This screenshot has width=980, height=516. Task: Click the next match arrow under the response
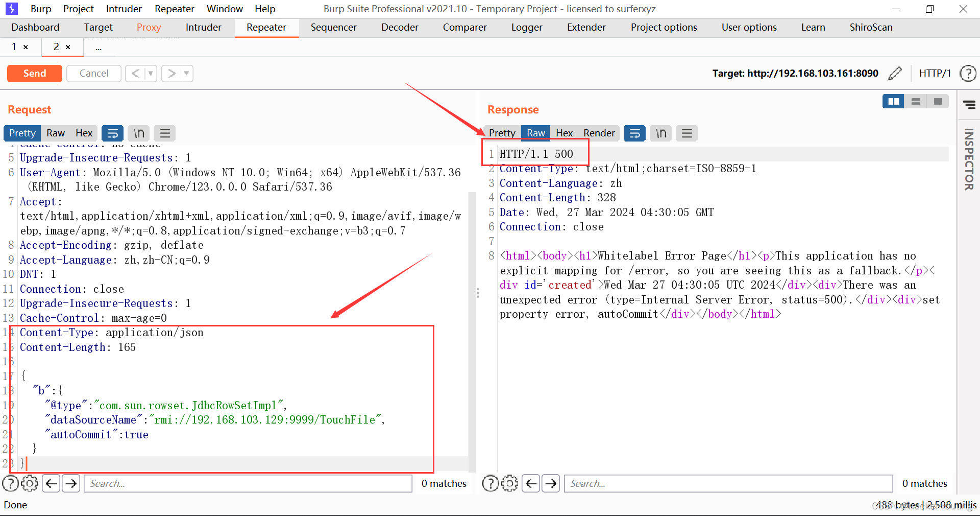pos(551,483)
